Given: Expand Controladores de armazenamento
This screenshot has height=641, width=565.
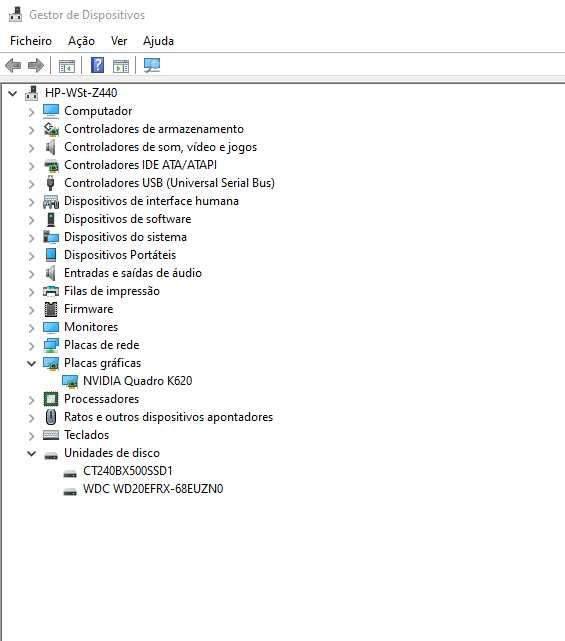Looking at the screenshot, I should click(x=31, y=130).
